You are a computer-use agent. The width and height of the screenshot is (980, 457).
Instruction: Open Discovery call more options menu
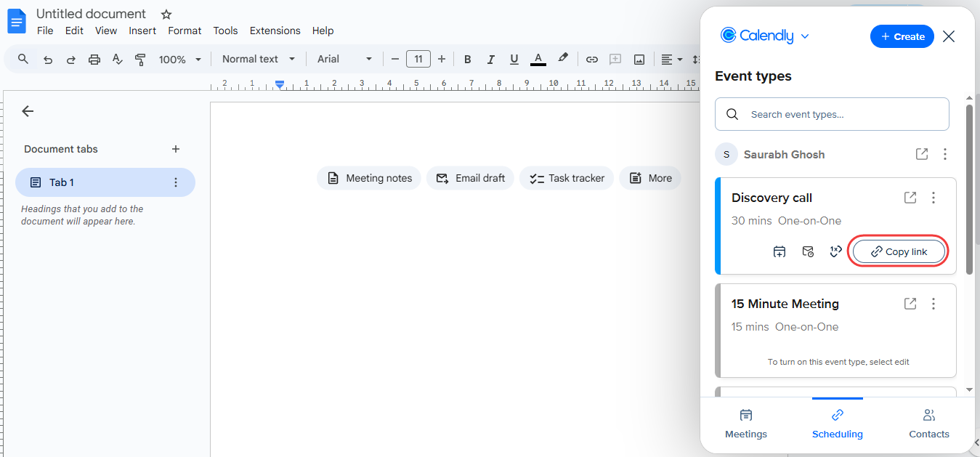tap(934, 198)
